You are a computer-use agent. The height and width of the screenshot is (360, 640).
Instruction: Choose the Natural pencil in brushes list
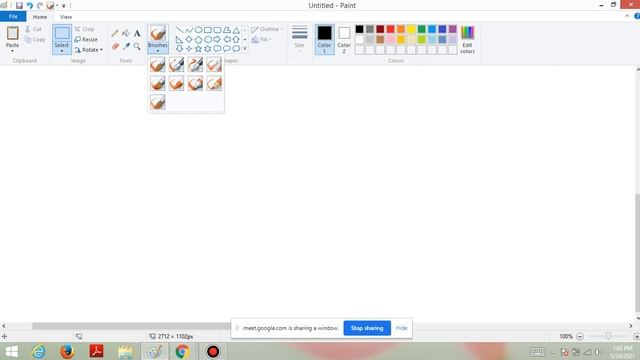pyautogui.click(x=214, y=83)
